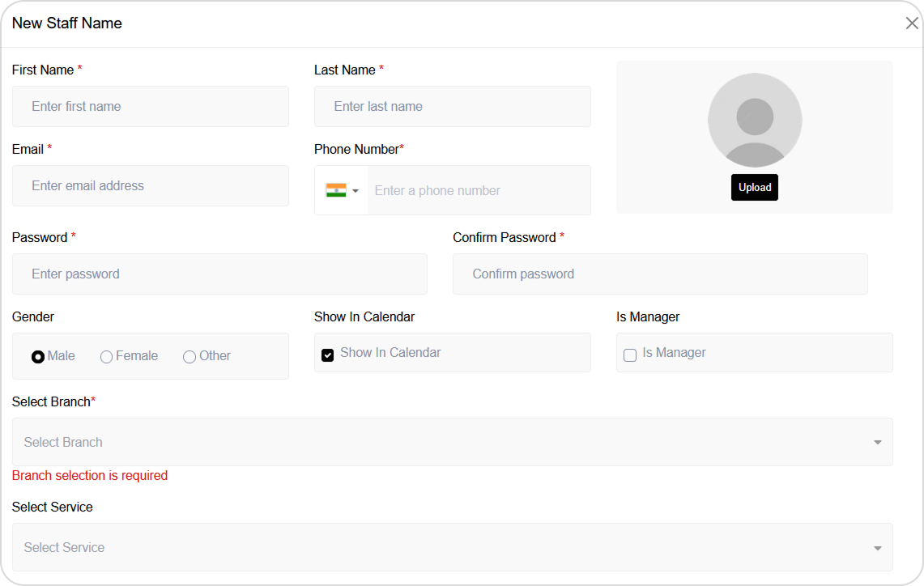Image resolution: width=924 pixels, height=586 pixels.
Task: Uncheck the Show In Calendar checkbox
Action: click(x=328, y=355)
